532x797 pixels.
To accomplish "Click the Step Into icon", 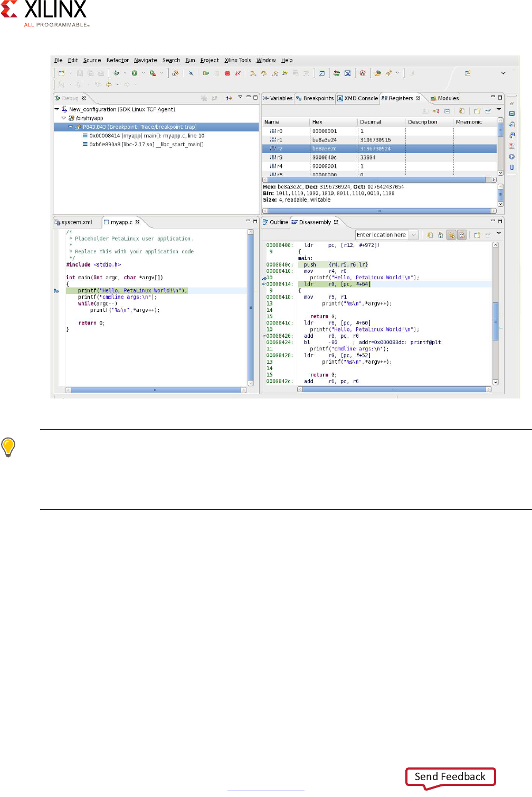I will pyautogui.click(x=253, y=73).
